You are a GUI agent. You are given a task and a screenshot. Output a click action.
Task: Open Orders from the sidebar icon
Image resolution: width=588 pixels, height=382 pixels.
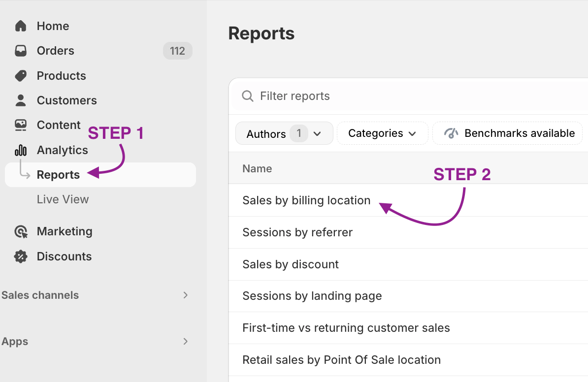click(x=20, y=50)
